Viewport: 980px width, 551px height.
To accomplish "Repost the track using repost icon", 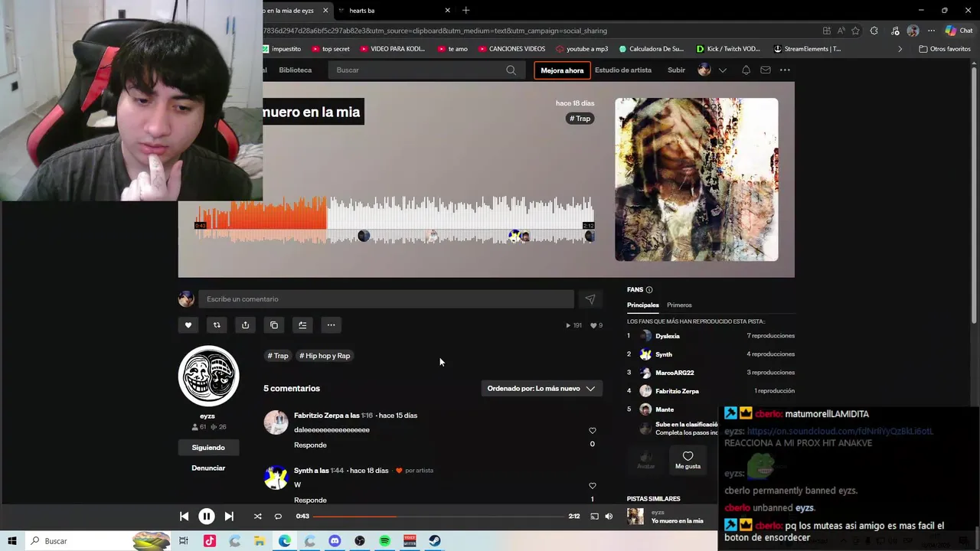I will pos(217,325).
